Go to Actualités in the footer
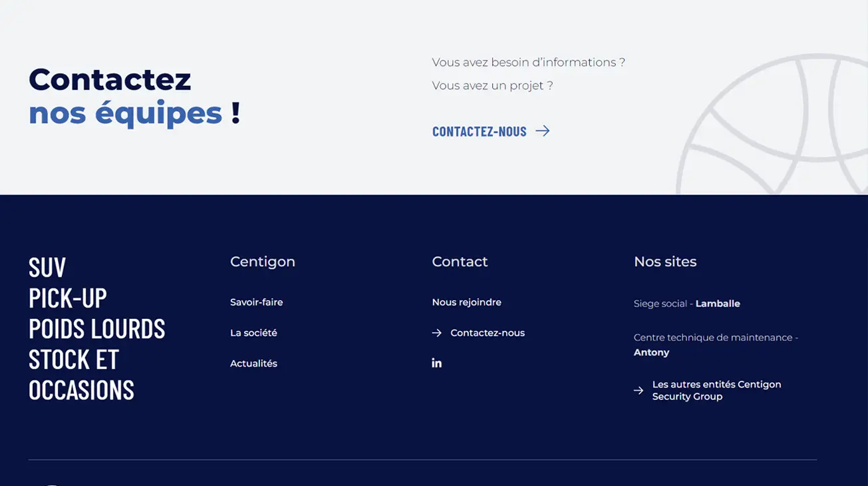Screen dimensions: 868x486 coord(253,364)
